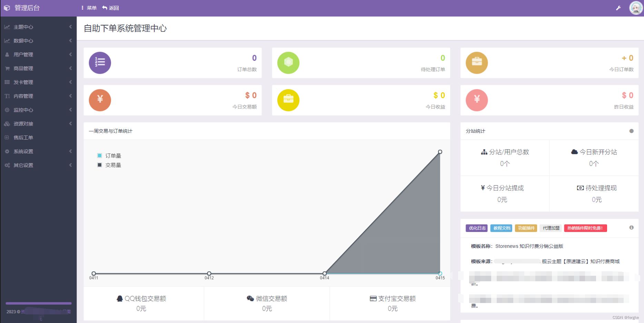
Task: Click the wrench settings icon in top bar
Action: coord(618,8)
